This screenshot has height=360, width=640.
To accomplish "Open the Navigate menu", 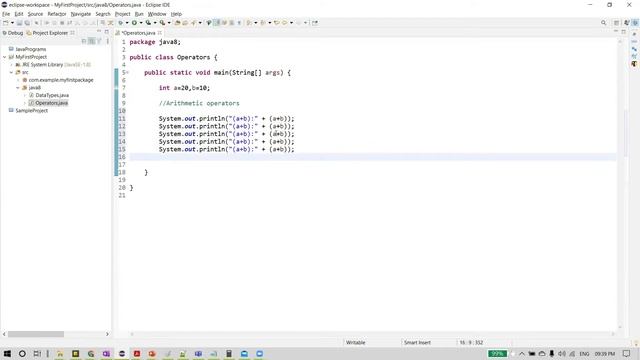I will click(81, 14).
